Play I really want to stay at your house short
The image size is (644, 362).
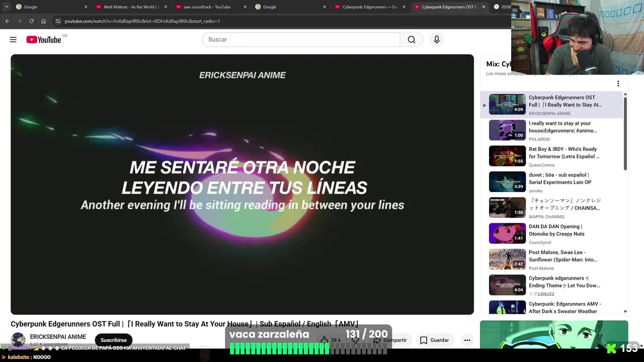point(551,131)
